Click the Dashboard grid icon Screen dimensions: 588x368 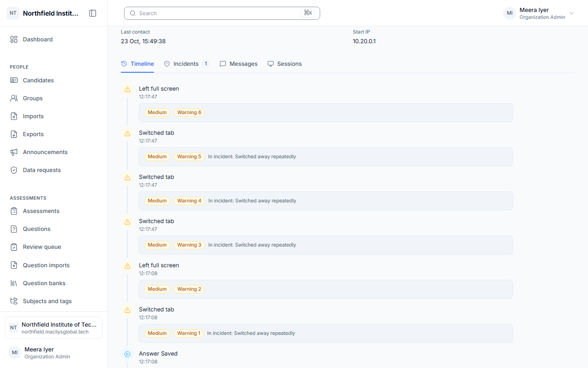[x=14, y=40]
